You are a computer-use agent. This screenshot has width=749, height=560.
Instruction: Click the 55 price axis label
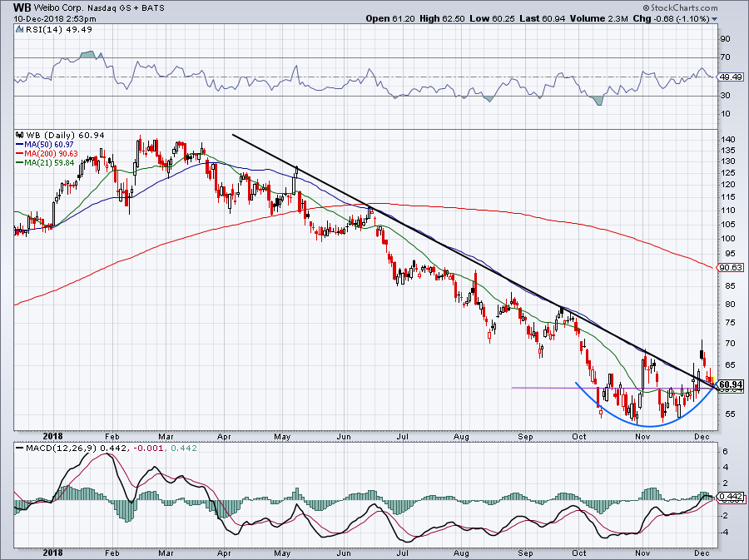[x=730, y=414]
